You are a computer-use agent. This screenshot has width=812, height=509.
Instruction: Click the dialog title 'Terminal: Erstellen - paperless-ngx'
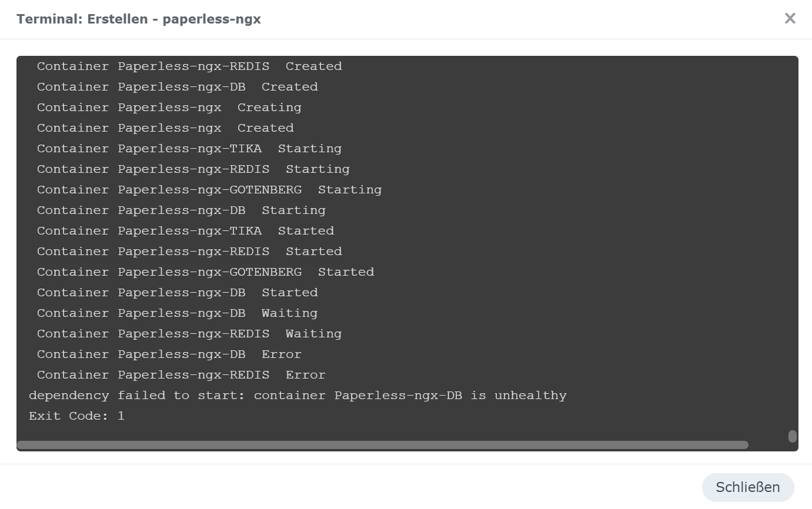click(x=139, y=19)
